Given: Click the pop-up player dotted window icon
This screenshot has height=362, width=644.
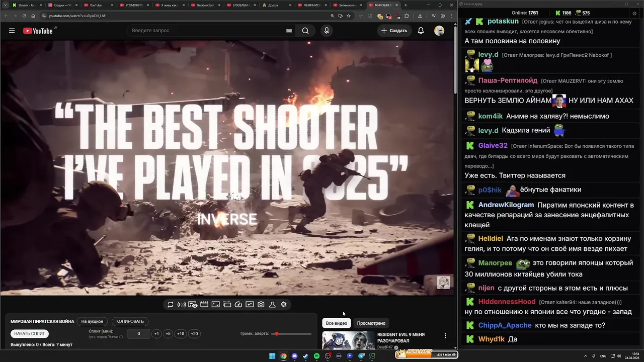Looking at the screenshot, I should (x=227, y=305).
